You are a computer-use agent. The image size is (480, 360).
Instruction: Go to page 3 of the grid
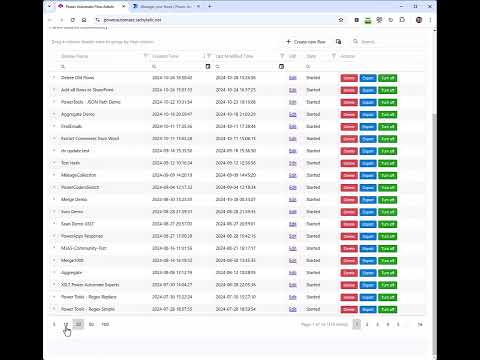(x=377, y=324)
